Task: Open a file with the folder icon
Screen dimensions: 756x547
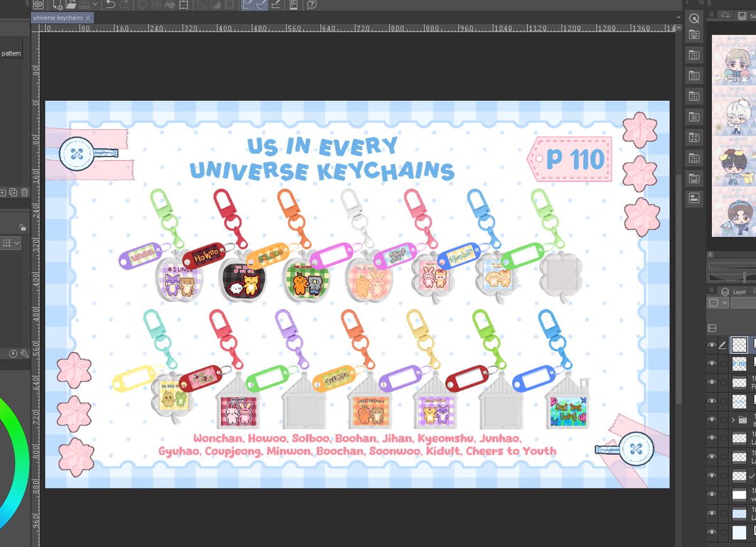Action: point(71,4)
